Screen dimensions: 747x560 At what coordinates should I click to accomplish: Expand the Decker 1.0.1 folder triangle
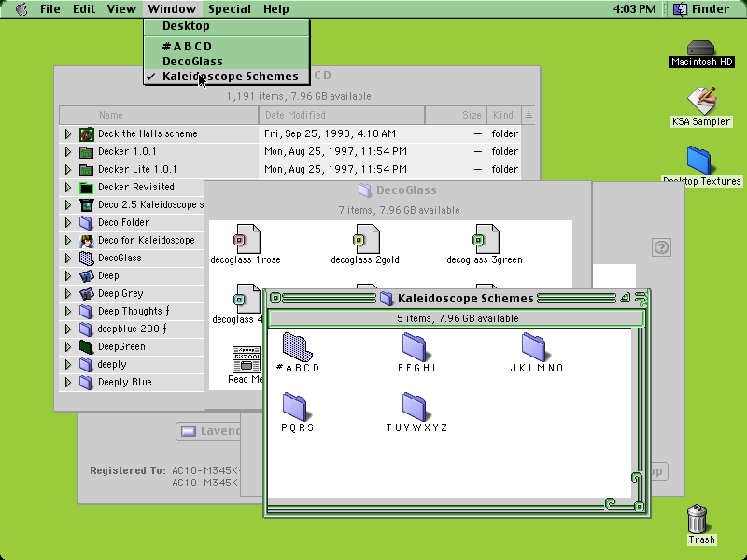click(68, 152)
